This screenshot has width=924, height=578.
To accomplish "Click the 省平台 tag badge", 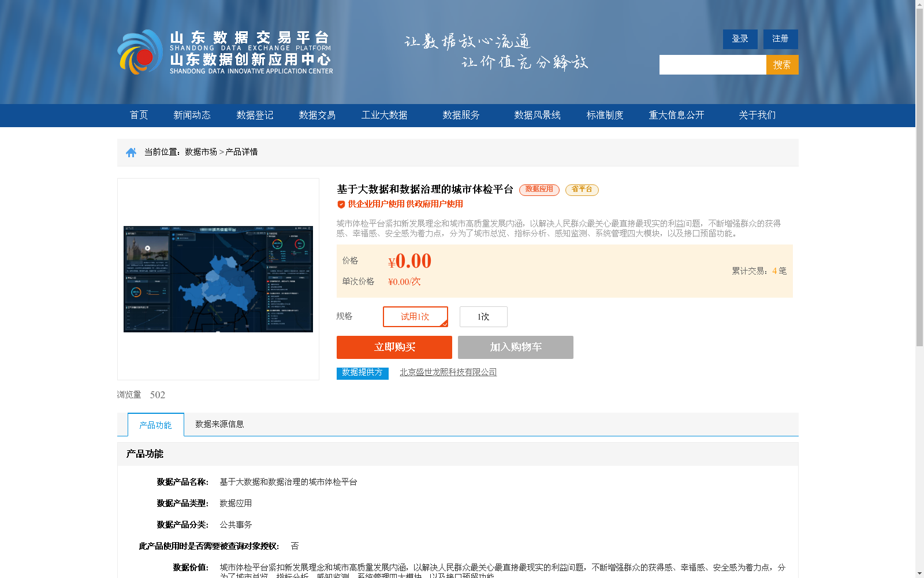I will [582, 190].
